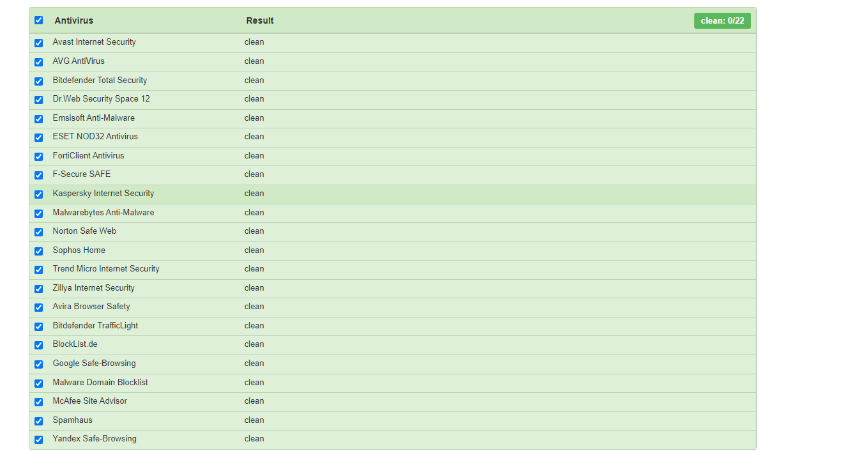The width and height of the screenshot is (868, 451).
Task: Uncheck the Kaspersky Internet Security checkbox
Action: click(x=38, y=194)
